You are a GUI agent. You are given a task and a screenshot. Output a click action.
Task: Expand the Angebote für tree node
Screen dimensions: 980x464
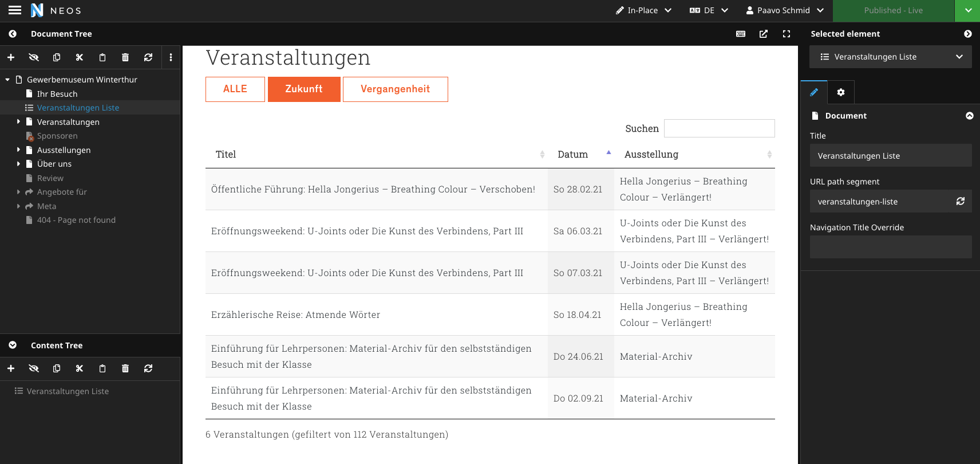coord(18,192)
